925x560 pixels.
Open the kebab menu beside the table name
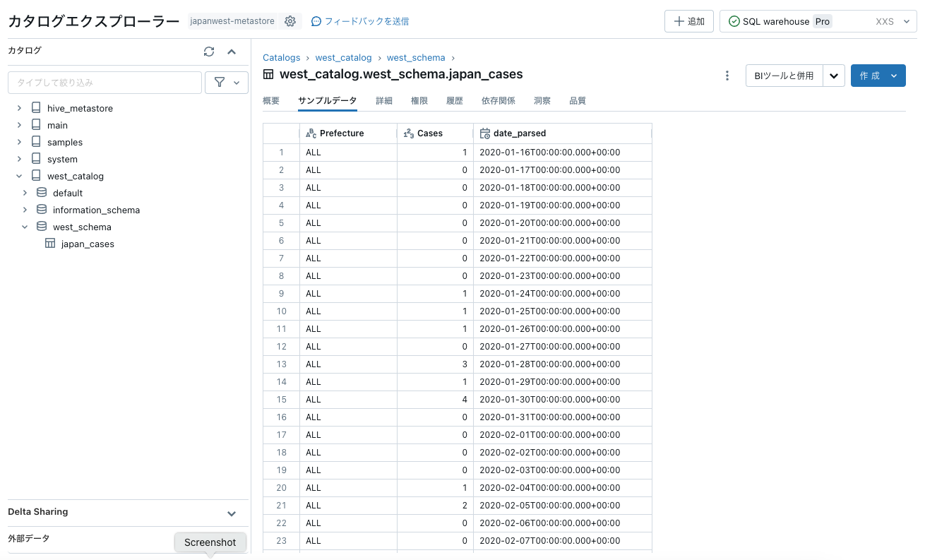pyautogui.click(x=727, y=75)
